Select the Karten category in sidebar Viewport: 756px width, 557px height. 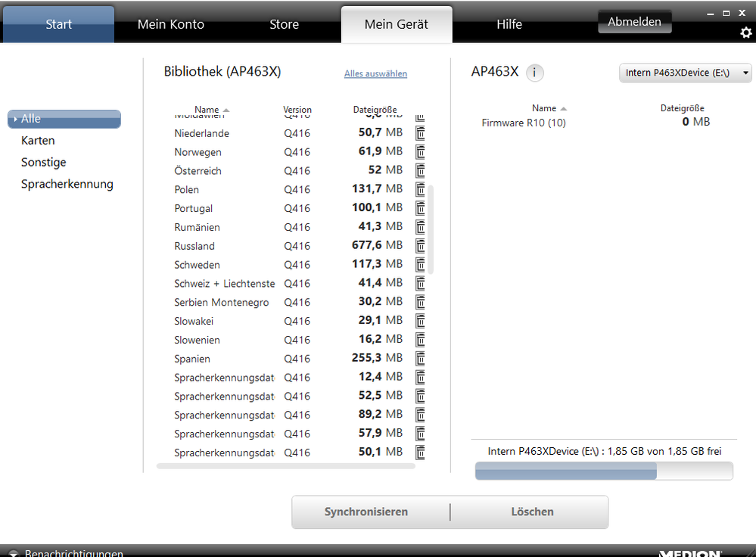[x=38, y=141]
